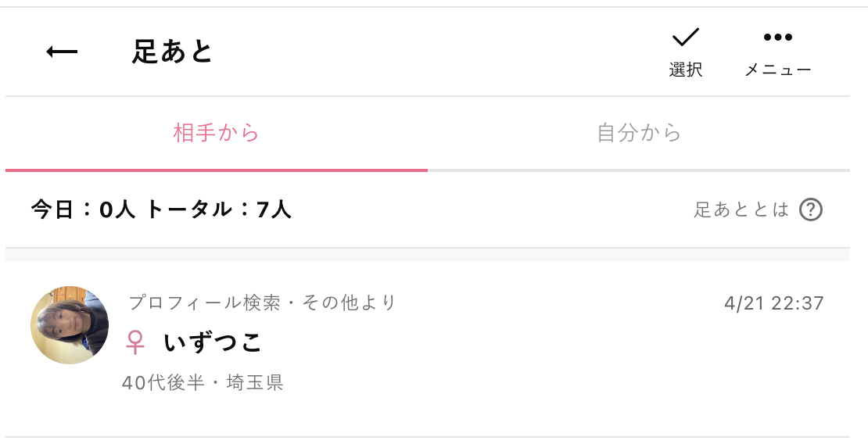Screen dimensions: 868x444
Task: Click the 今日:0人 visitor count
Action: point(83,209)
